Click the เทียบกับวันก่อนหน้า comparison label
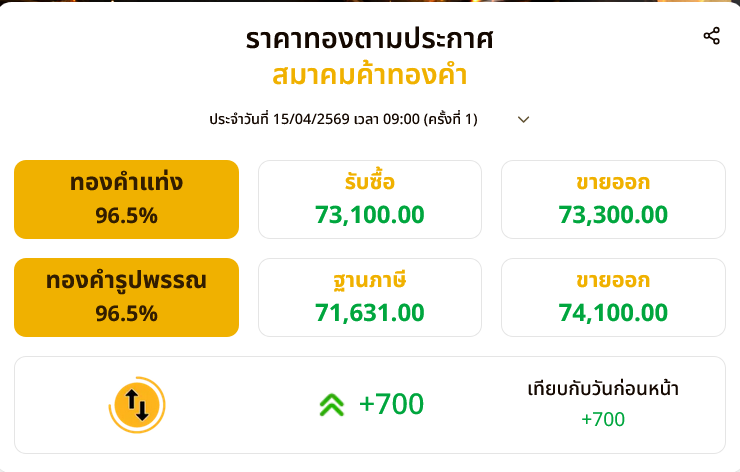The height and width of the screenshot is (472, 740). pyautogui.click(x=603, y=389)
